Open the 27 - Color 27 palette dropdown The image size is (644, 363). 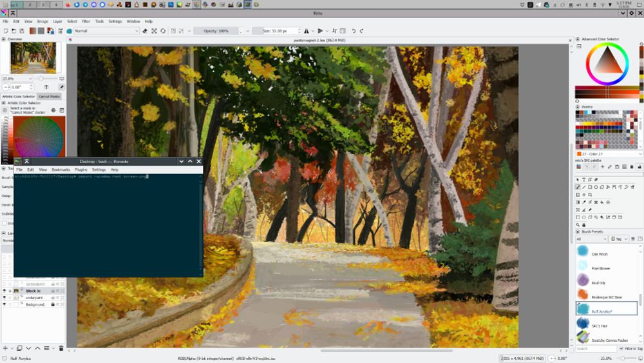tap(609, 153)
